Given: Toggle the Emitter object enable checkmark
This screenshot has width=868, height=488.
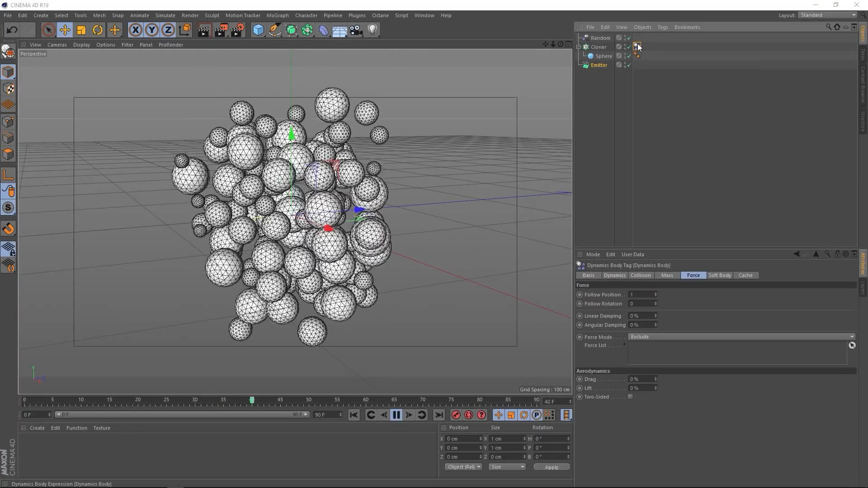Looking at the screenshot, I should tap(629, 65).
